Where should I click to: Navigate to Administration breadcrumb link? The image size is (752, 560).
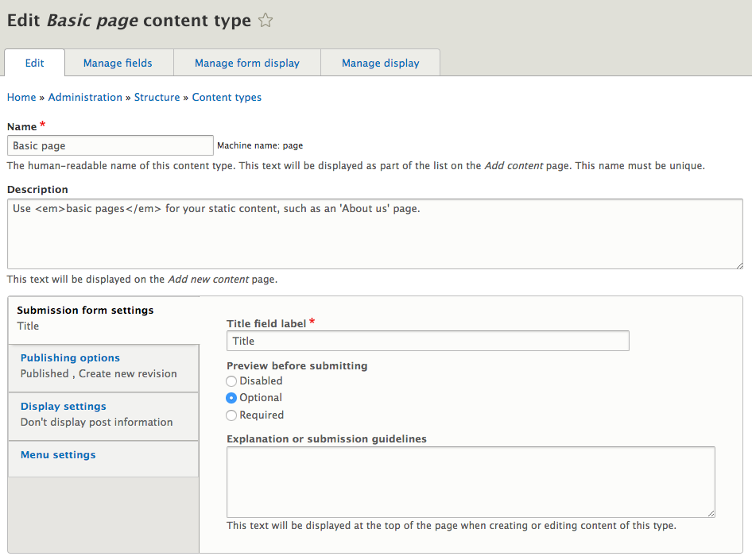click(85, 98)
